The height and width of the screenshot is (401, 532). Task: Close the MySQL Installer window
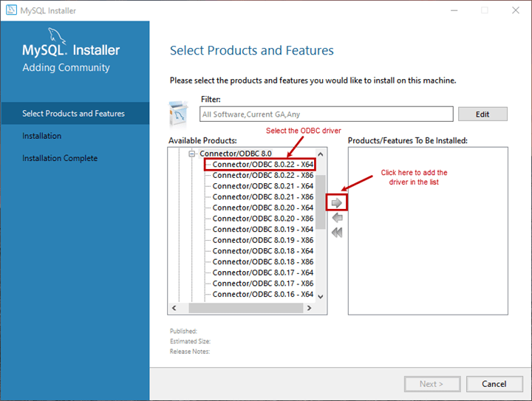click(516, 10)
